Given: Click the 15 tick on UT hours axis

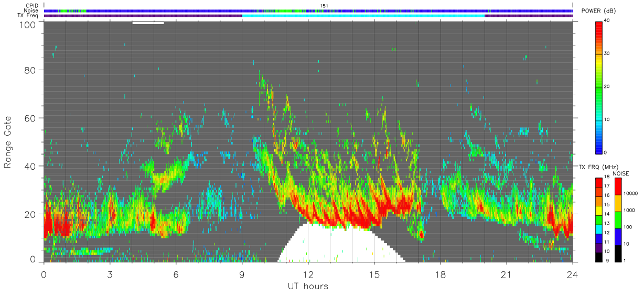Looking at the screenshot, I should pyautogui.click(x=374, y=274).
